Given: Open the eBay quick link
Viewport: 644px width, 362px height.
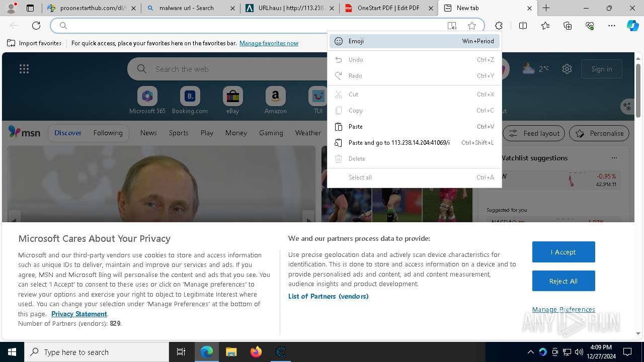Looking at the screenshot, I should (x=232, y=100).
